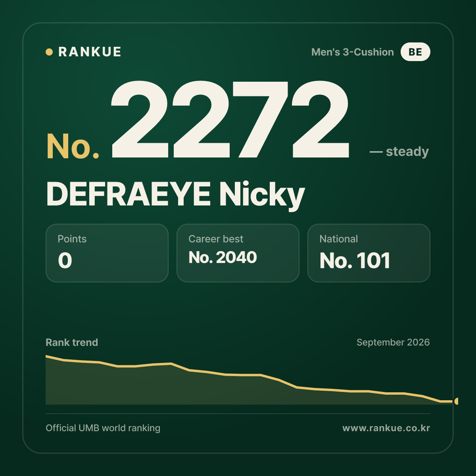Click the September 2026 date
This screenshot has width=476, height=476.
coord(393,342)
